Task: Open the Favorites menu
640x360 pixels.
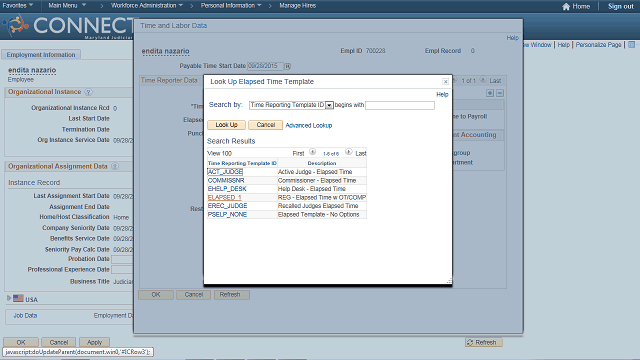Action: tap(18, 6)
